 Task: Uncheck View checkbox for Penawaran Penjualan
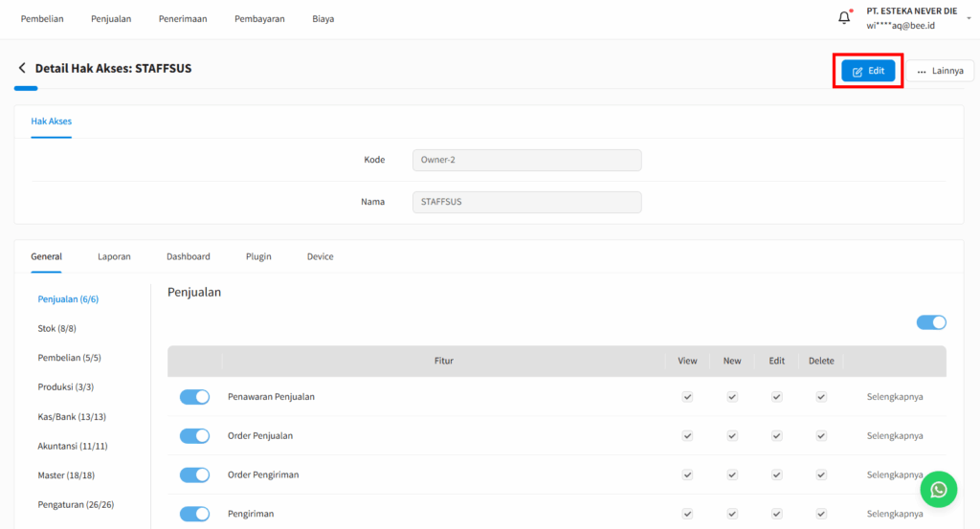tap(687, 397)
